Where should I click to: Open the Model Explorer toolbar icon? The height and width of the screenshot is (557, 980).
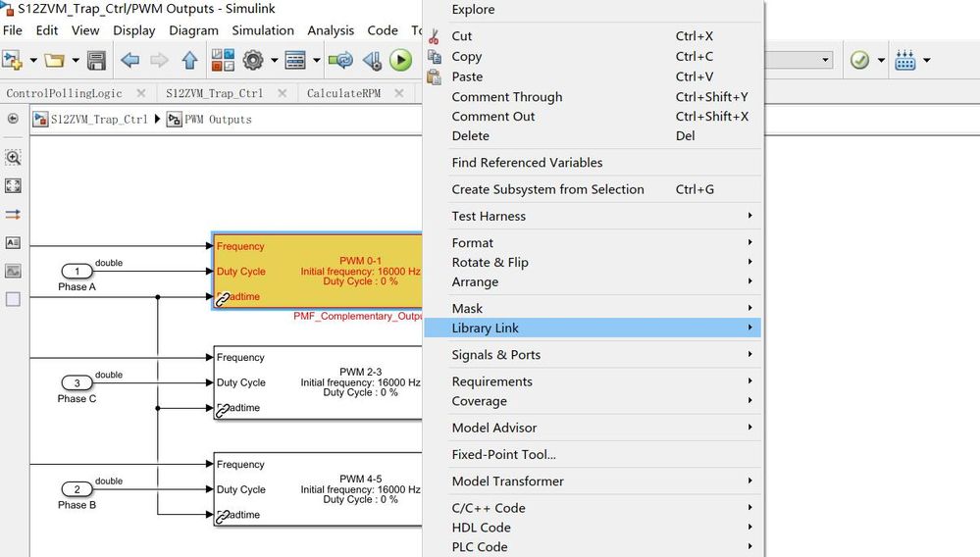pyautogui.click(x=295, y=61)
